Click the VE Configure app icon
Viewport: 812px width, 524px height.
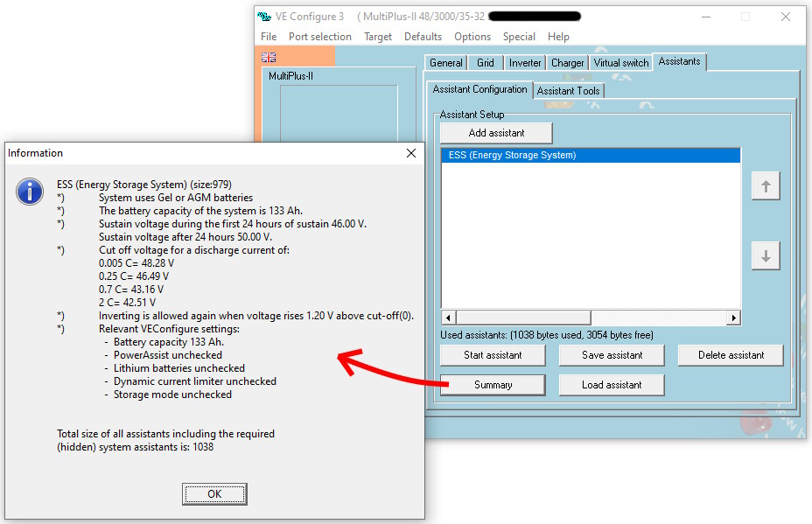click(x=264, y=17)
